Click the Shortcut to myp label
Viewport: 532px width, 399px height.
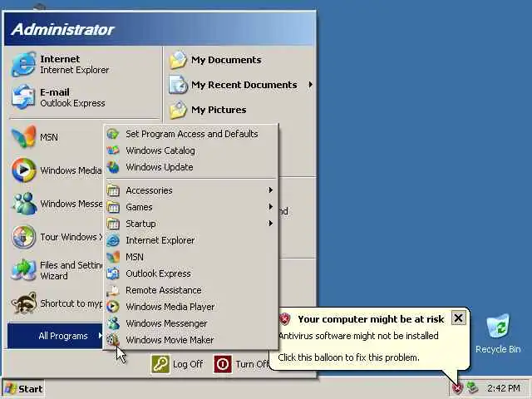point(71,303)
